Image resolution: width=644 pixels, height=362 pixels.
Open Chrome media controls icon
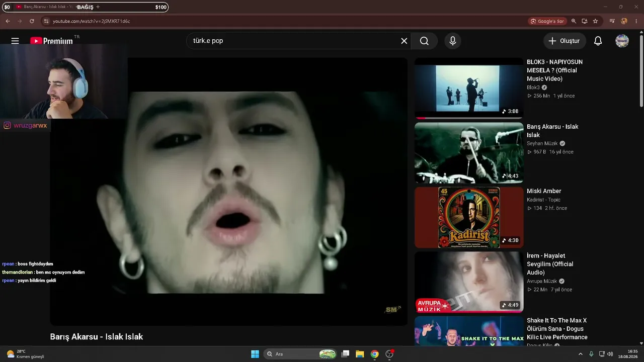click(612, 21)
